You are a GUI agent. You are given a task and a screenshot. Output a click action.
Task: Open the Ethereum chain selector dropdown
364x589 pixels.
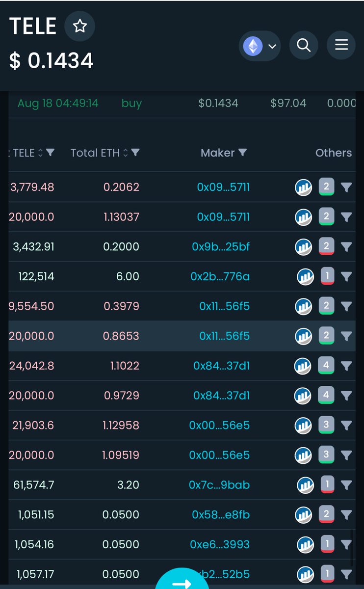pos(260,46)
